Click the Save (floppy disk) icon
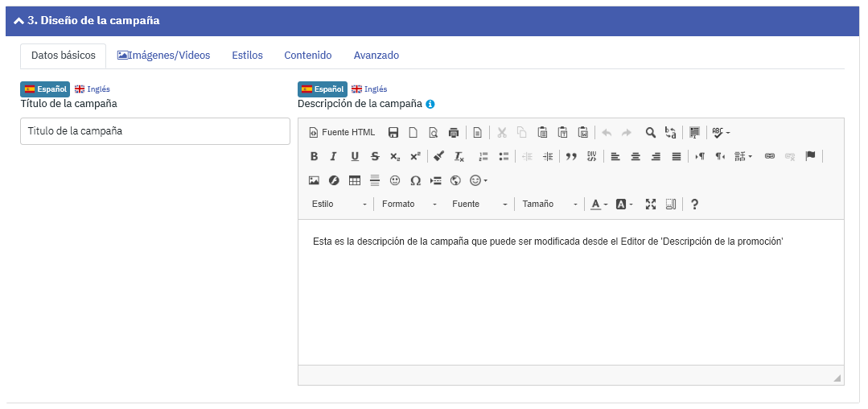This screenshot has width=868, height=409. coord(393,133)
